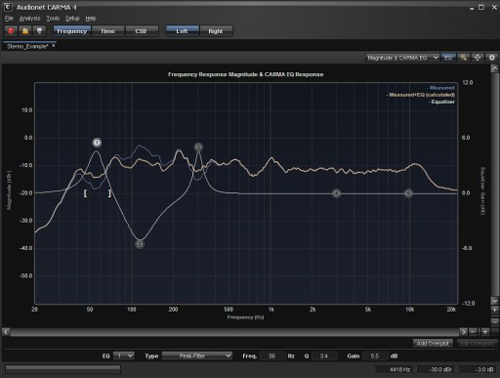Click EQ point 2 marker at curve dip
The width and height of the screenshot is (500, 378).
(140, 244)
